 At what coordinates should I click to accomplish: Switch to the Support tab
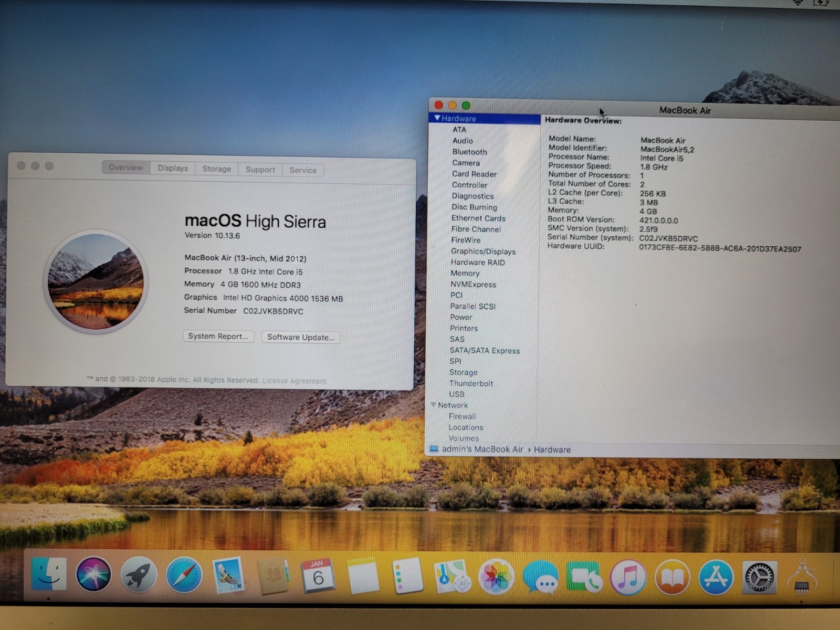(x=260, y=170)
